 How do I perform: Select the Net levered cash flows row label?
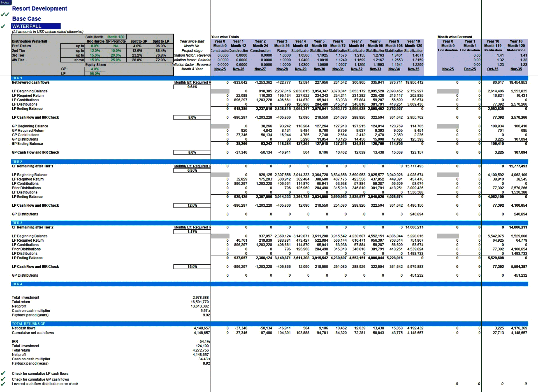point(31,82)
